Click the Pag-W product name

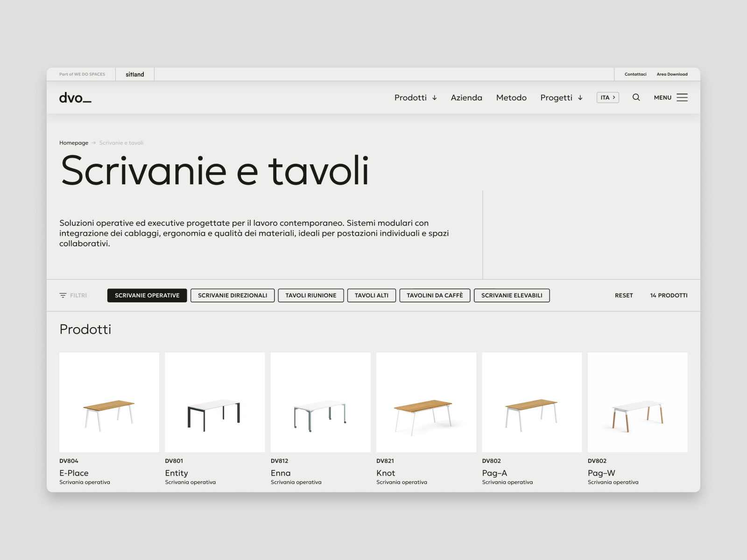[x=601, y=473]
